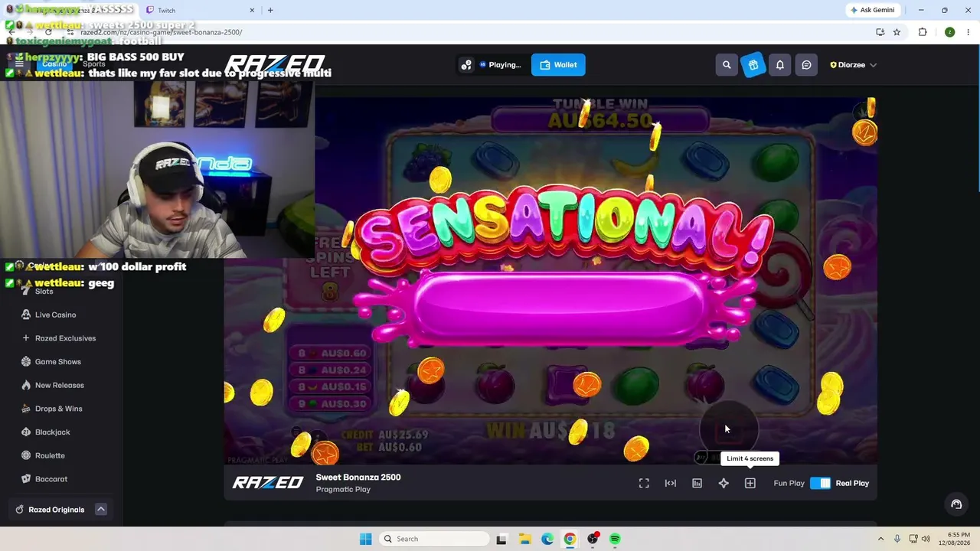
Task: Open New Releases in the sidebar
Action: click(59, 385)
